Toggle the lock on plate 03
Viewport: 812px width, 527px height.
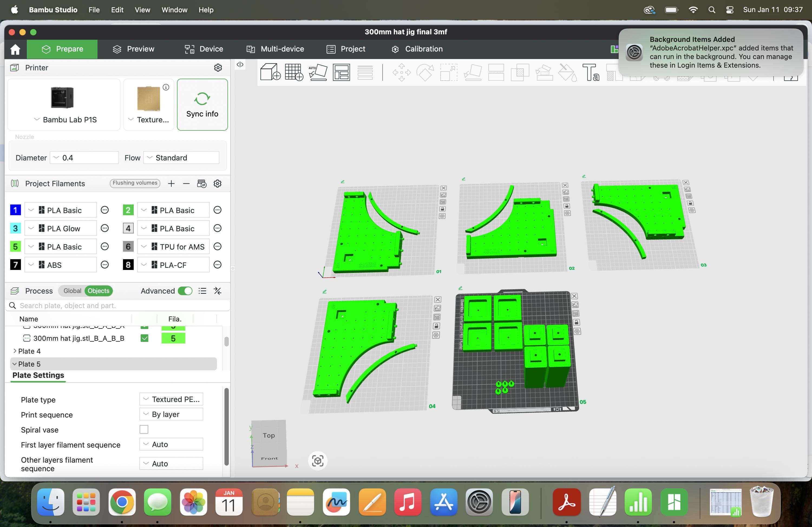(x=690, y=203)
